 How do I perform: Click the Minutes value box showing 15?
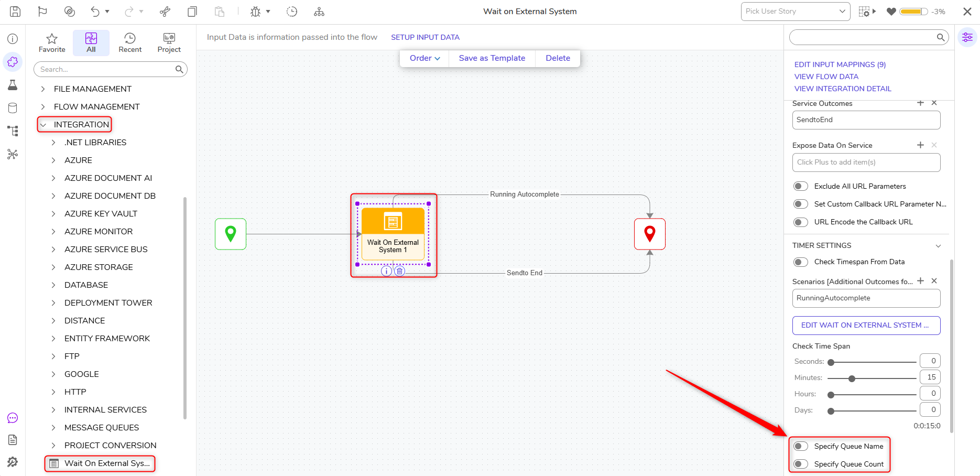tap(930, 377)
